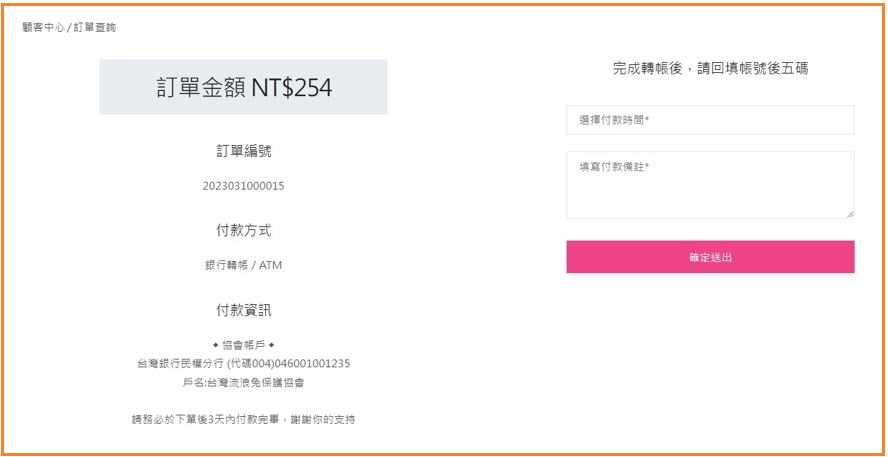This screenshot has width=888, height=457.
Task: Click the 顧客中心 breadcrumb link
Action: coord(42,27)
